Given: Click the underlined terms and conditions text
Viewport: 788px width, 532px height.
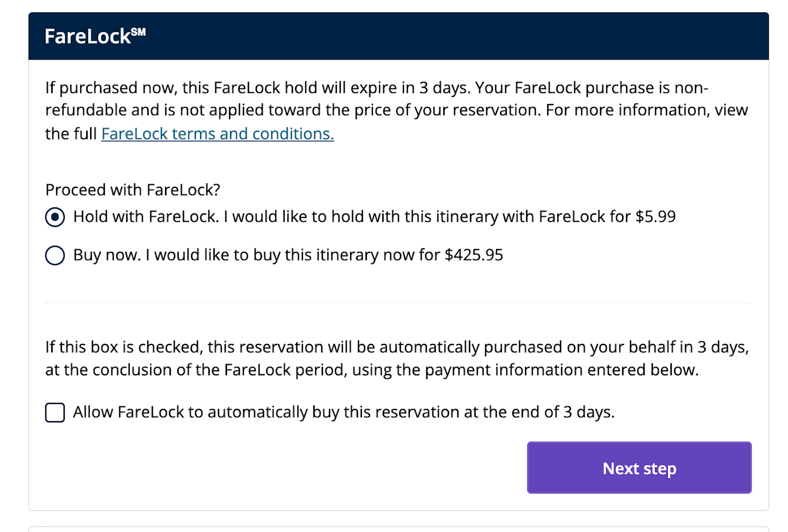Looking at the screenshot, I should [217, 133].
